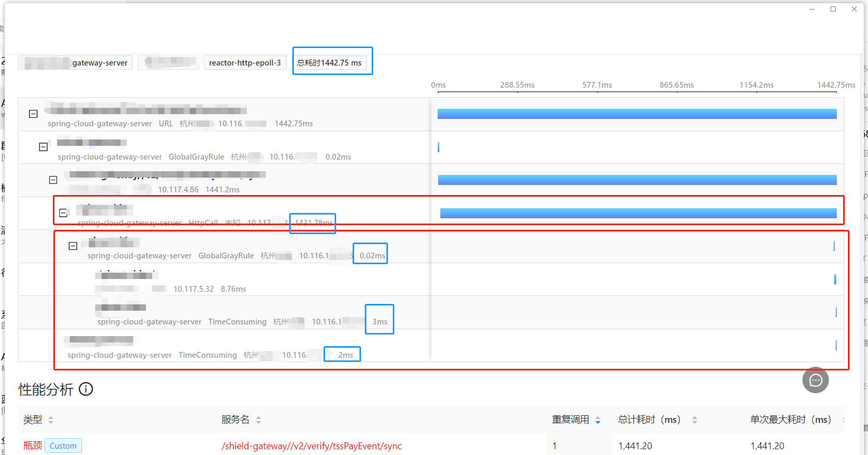Click the 865.65ms timeline axis label

point(677,85)
